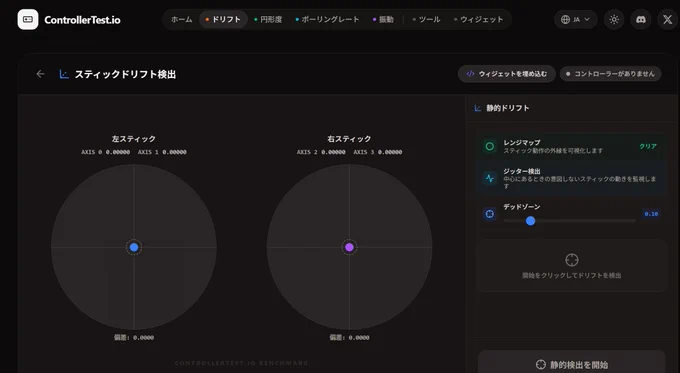This screenshot has height=373, width=680.
Task: Open the ツール menu
Action: pos(426,20)
